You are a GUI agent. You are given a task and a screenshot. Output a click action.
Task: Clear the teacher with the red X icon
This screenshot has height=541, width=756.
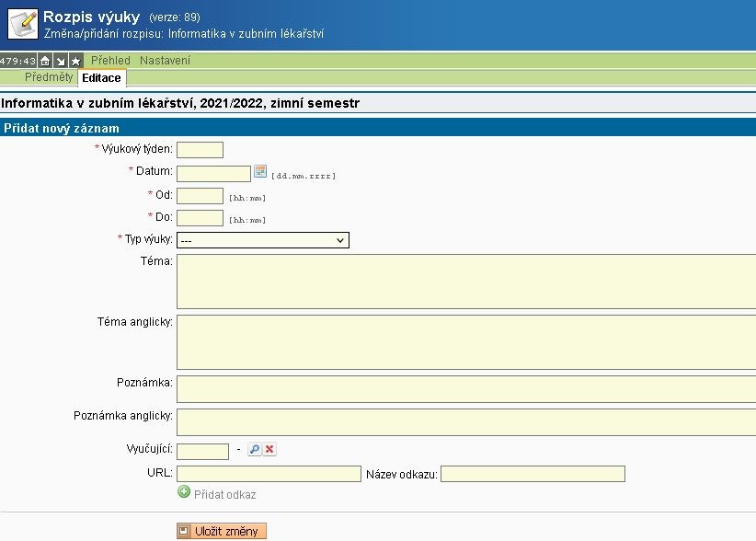[269, 449]
